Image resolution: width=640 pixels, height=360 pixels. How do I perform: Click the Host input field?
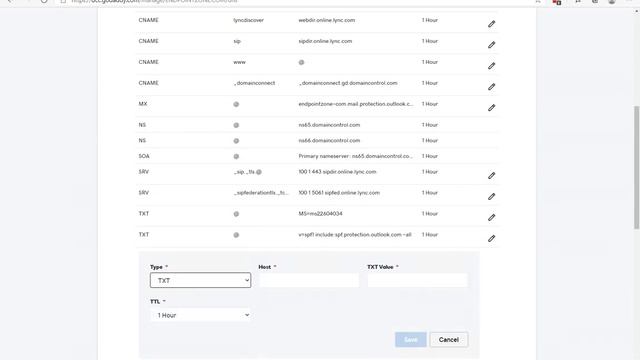(x=309, y=280)
